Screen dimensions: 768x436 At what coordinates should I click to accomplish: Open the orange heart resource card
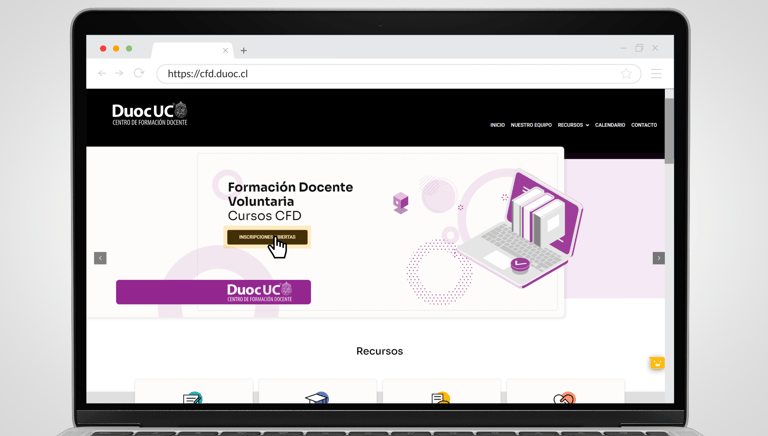tap(565, 391)
